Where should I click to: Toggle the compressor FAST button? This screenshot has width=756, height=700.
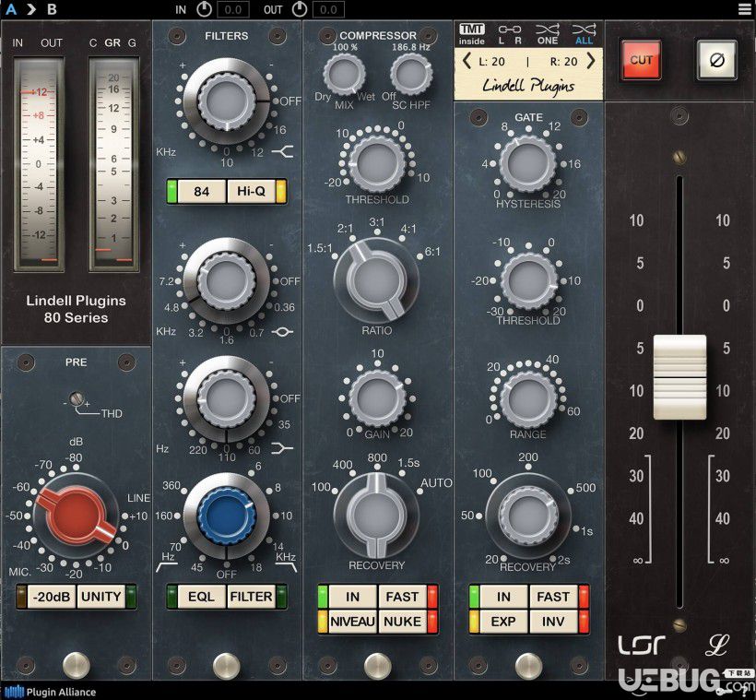402,597
